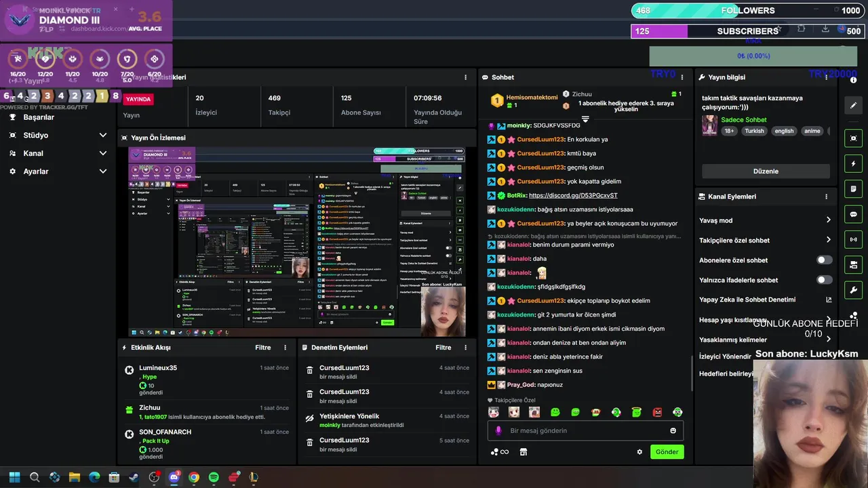Screen dimensions: 868x488
Task: Open the discord.gg link in chat
Action: pyautogui.click(x=573, y=196)
